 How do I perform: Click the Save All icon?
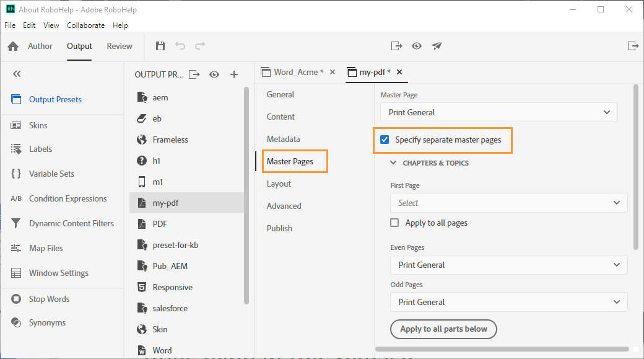coord(160,46)
